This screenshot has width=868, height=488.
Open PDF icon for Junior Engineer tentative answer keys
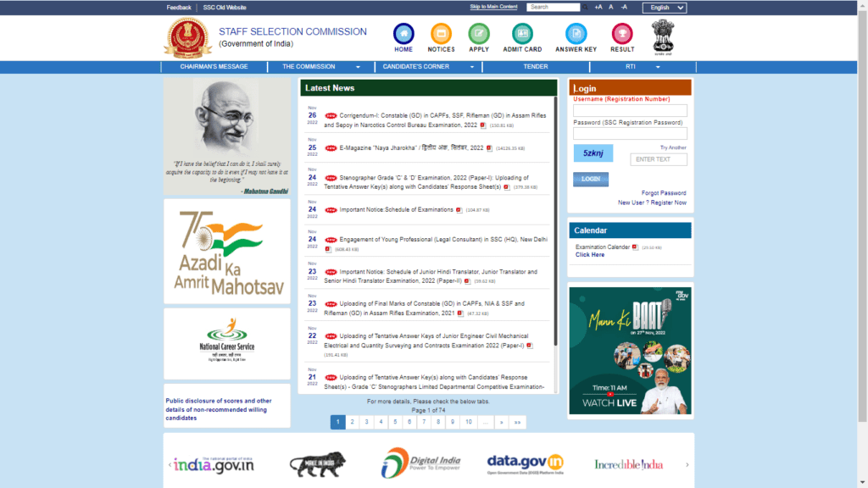(x=530, y=346)
